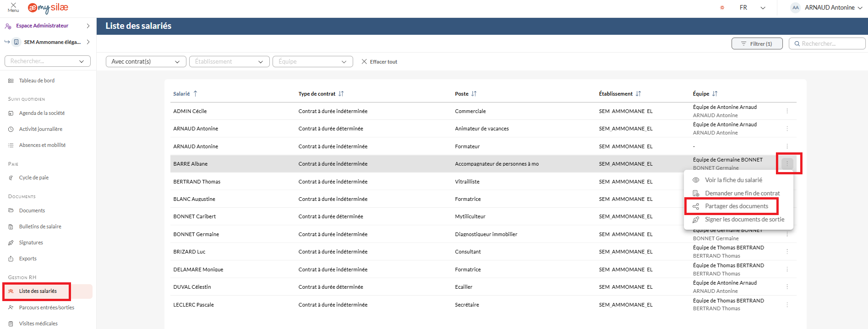Image resolution: width=868 pixels, height=329 pixels.
Task: Open the three-dot menu for ADMIN Cécile
Action: tap(787, 111)
